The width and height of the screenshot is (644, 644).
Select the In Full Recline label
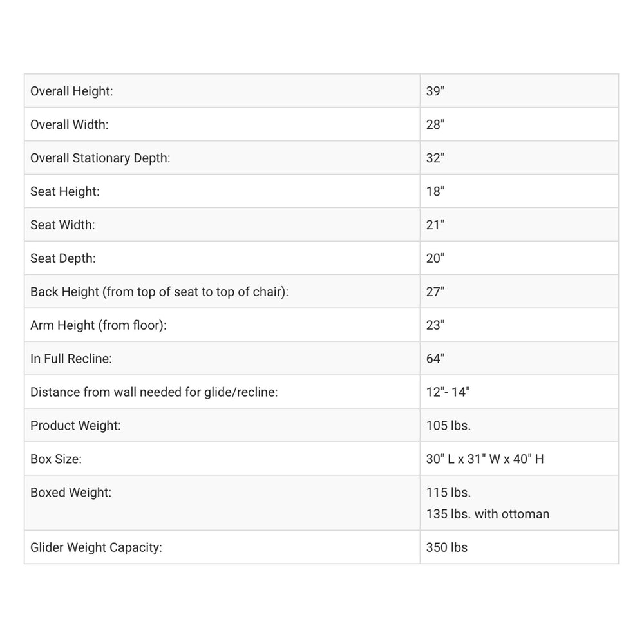coord(71,359)
